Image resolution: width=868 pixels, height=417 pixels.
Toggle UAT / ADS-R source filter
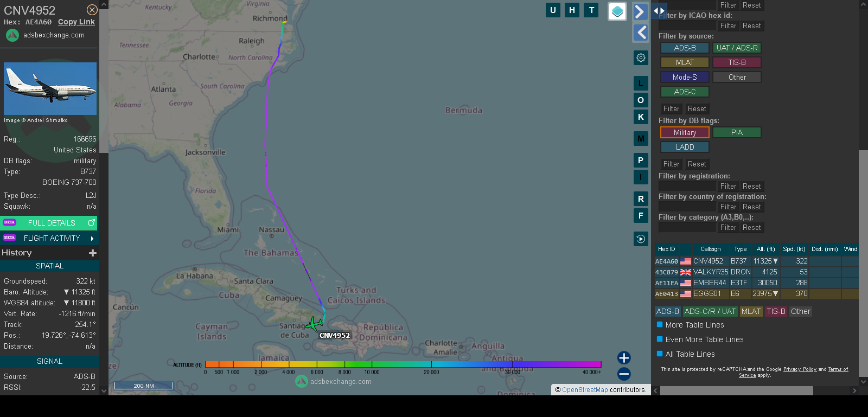737,48
